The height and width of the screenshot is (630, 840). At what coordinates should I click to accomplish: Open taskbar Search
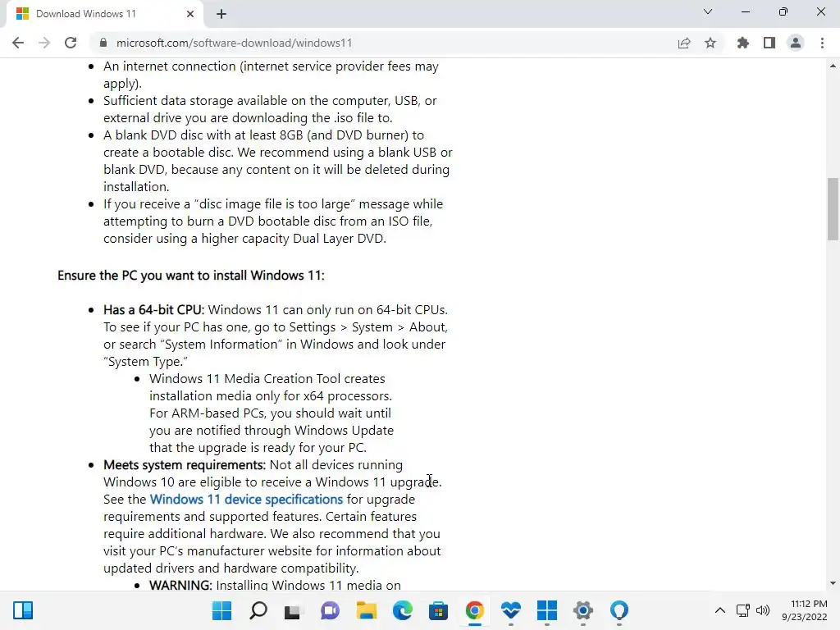point(258,610)
